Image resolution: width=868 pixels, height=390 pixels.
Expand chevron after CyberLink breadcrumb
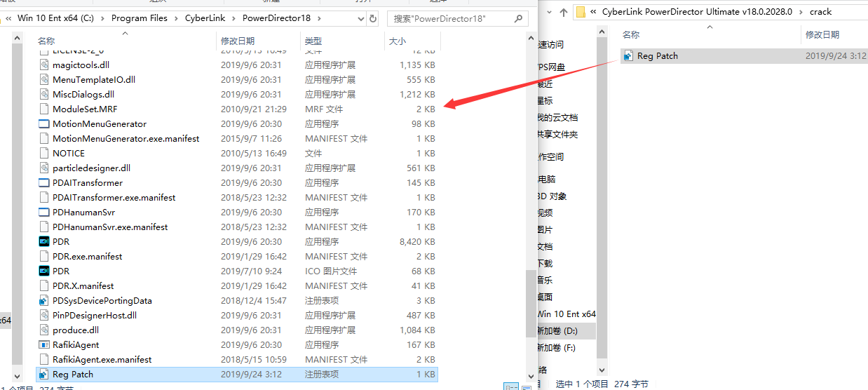tap(234, 18)
